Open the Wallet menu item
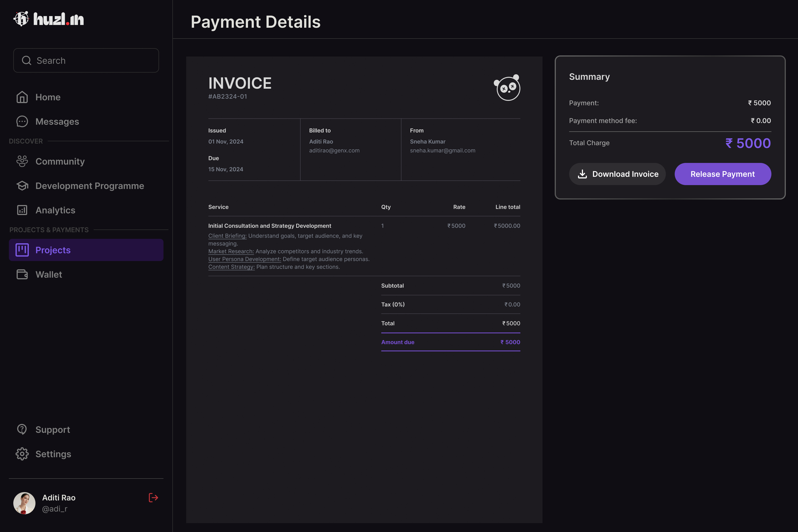The image size is (798, 532). pyautogui.click(x=49, y=275)
